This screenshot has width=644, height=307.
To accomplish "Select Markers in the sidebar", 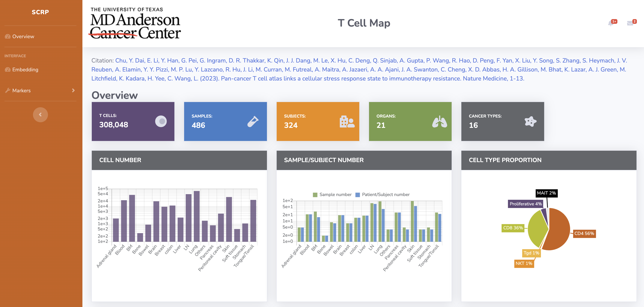I will 22,90.
